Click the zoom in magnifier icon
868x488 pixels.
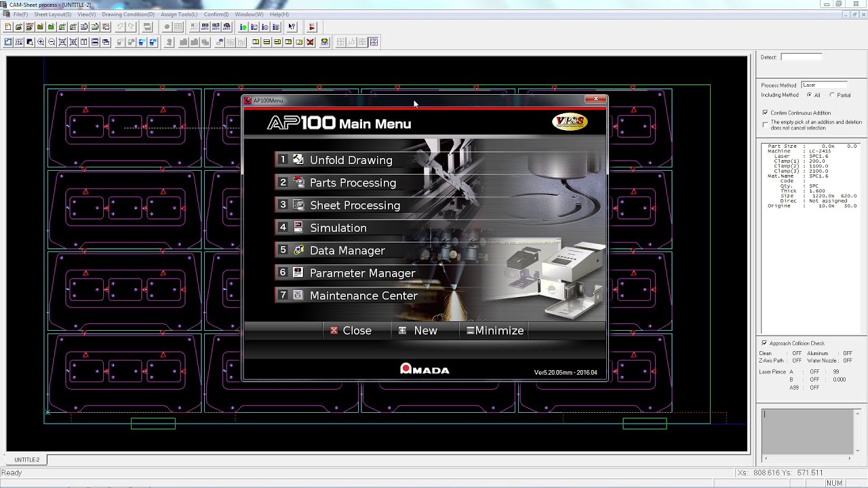click(x=41, y=42)
